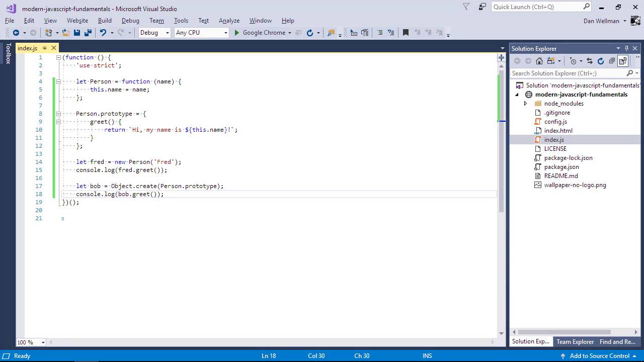Screen dimensions: 644x362
Task: Select package-lock.json in Solution Explorer
Action: tap(568, 158)
